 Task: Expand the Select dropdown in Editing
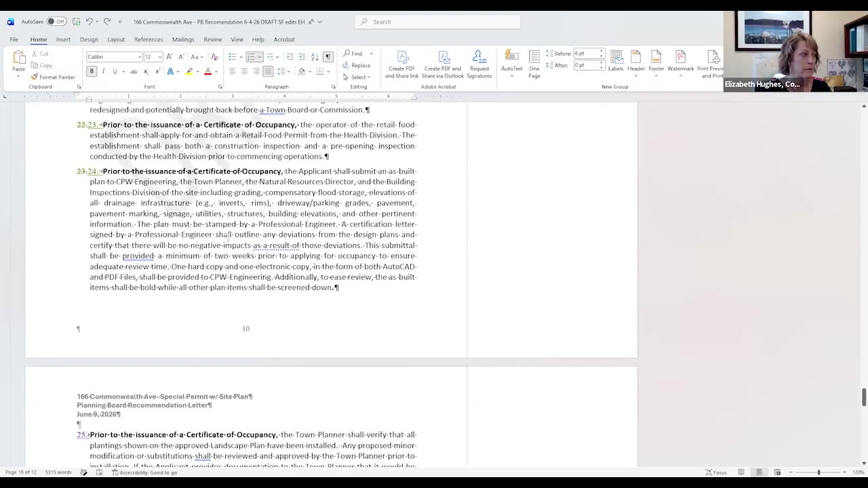pyautogui.click(x=358, y=77)
